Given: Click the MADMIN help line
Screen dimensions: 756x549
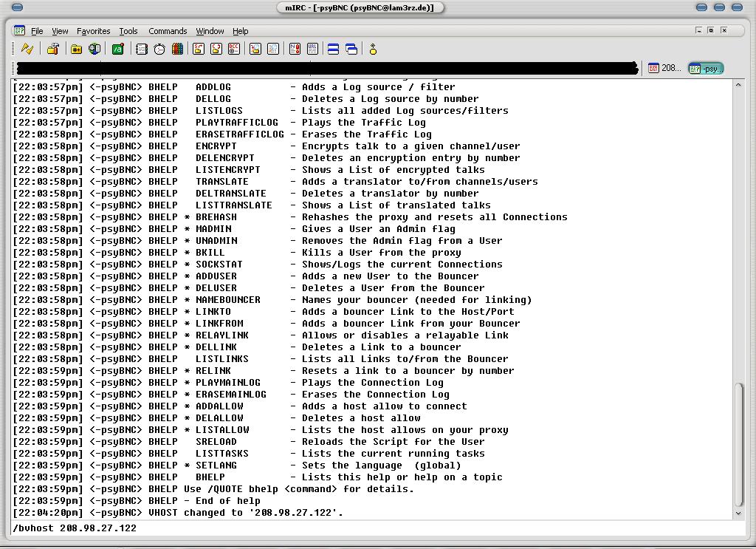Looking at the screenshot, I should click(x=234, y=228).
